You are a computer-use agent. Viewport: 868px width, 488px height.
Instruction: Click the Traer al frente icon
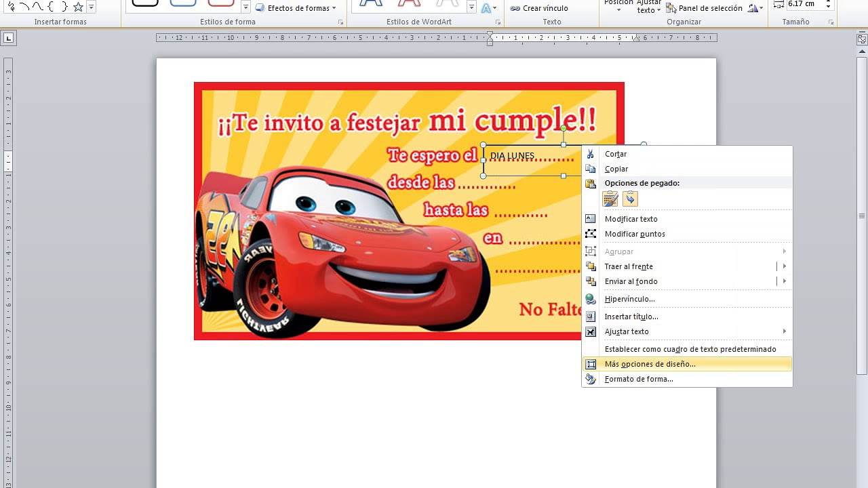pos(591,266)
